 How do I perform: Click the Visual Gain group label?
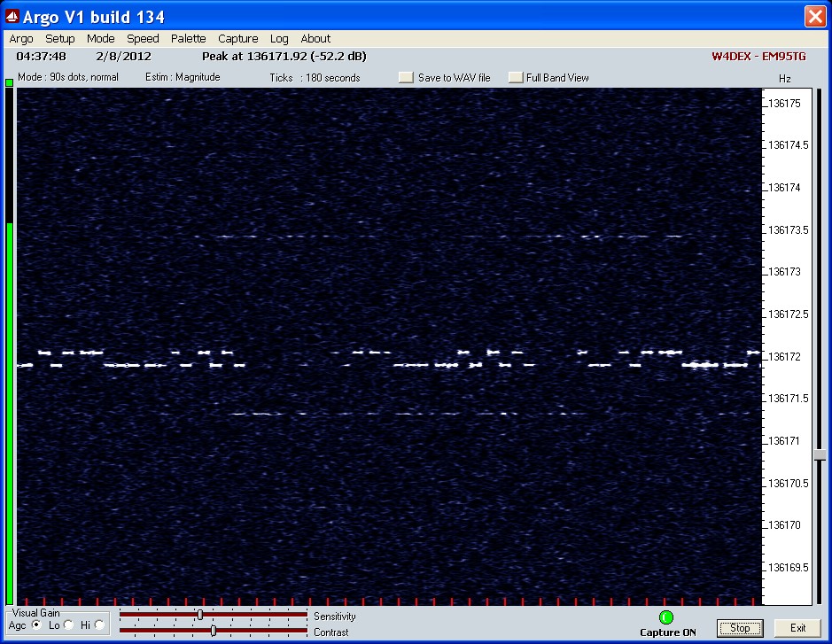coord(35,613)
